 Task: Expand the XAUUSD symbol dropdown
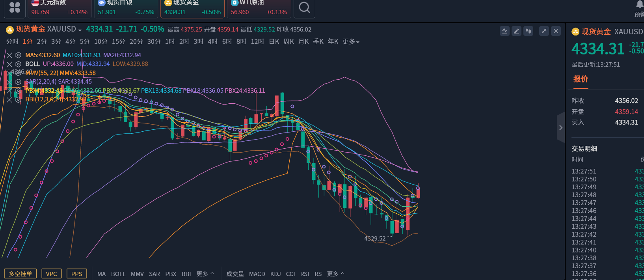(80, 30)
